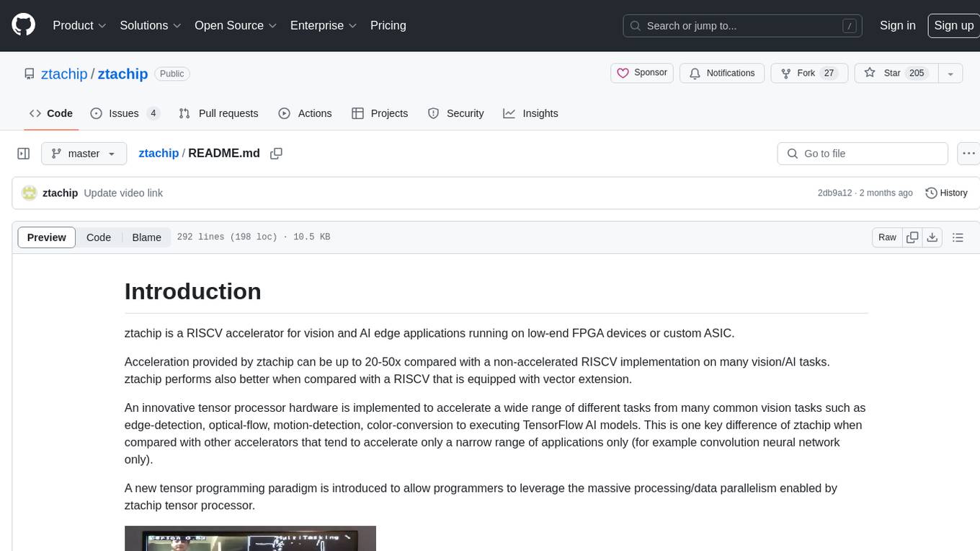The height and width of the screenshot is (551, 980).
Task: Expand the Open Source menu
Action: [236, 25]
